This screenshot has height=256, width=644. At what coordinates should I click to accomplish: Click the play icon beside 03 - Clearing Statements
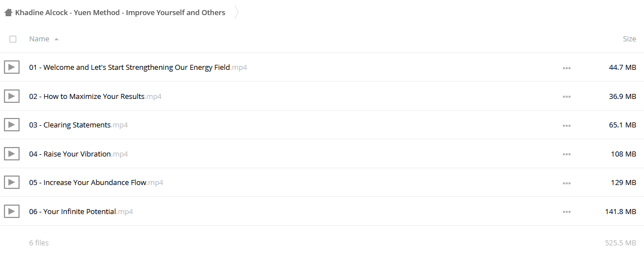pyautogui.click(x=12, y=125)
